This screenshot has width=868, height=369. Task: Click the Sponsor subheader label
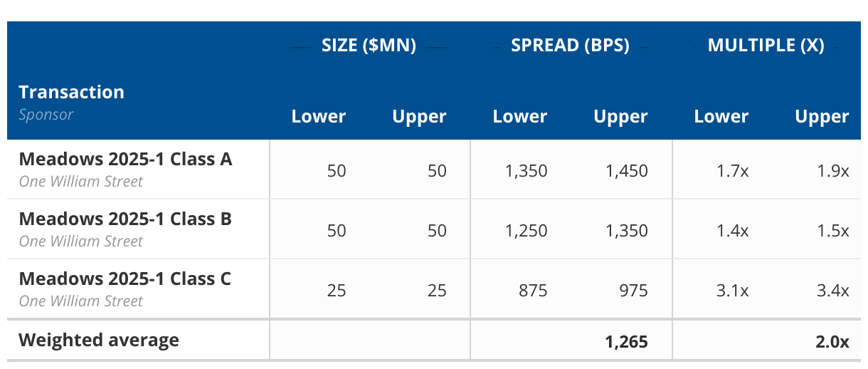46,114
